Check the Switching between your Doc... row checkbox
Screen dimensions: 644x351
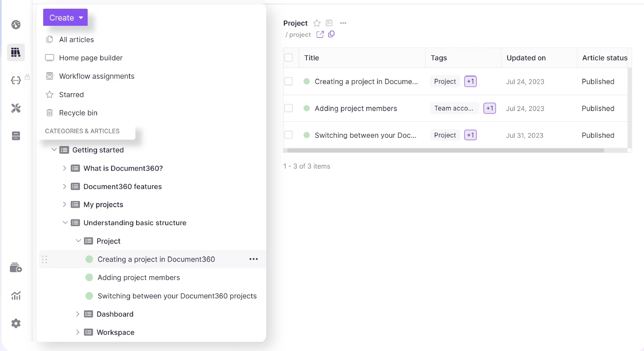[x=288, y=135]
